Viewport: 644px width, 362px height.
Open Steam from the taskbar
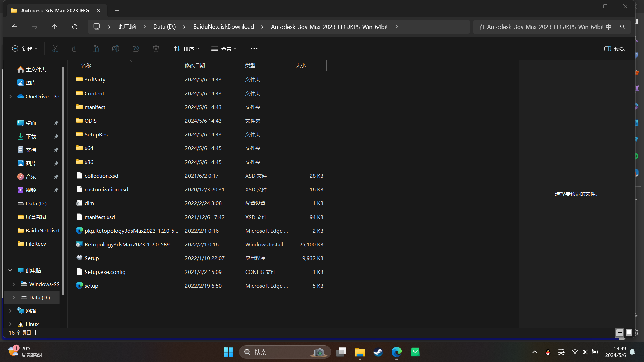point(378,352)
